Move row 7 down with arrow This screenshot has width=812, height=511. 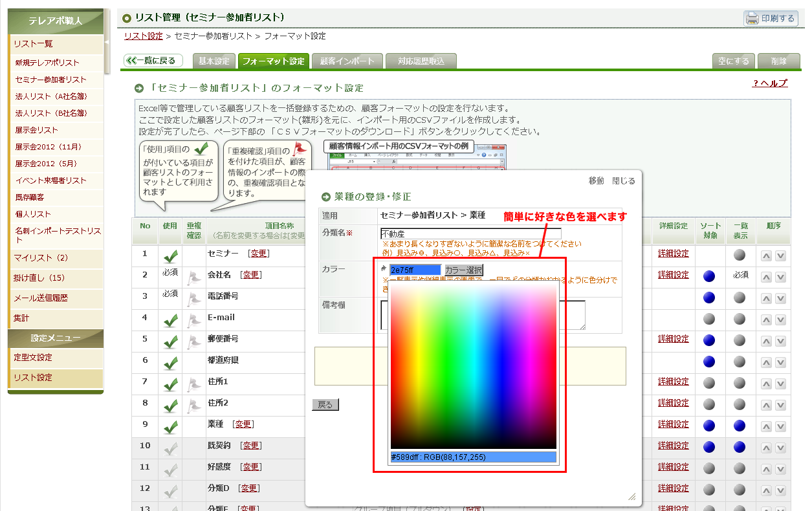click(x=781, y=383)
